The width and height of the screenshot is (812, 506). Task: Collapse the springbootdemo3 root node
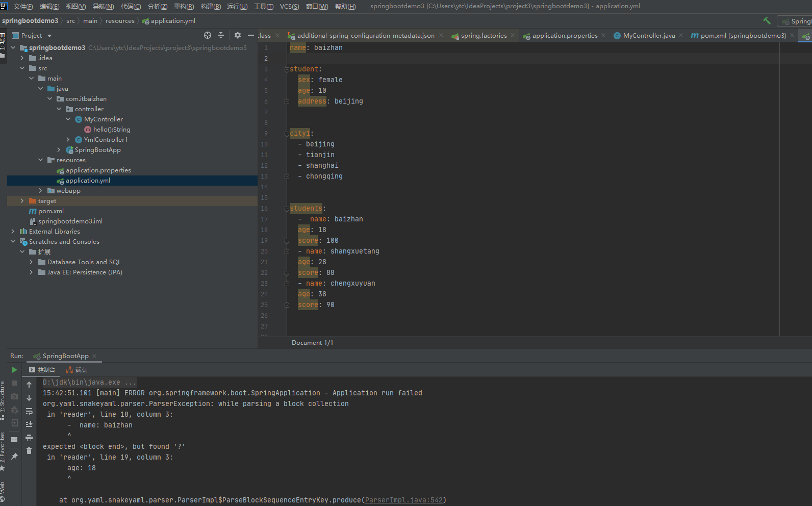[x=13, y=47]
